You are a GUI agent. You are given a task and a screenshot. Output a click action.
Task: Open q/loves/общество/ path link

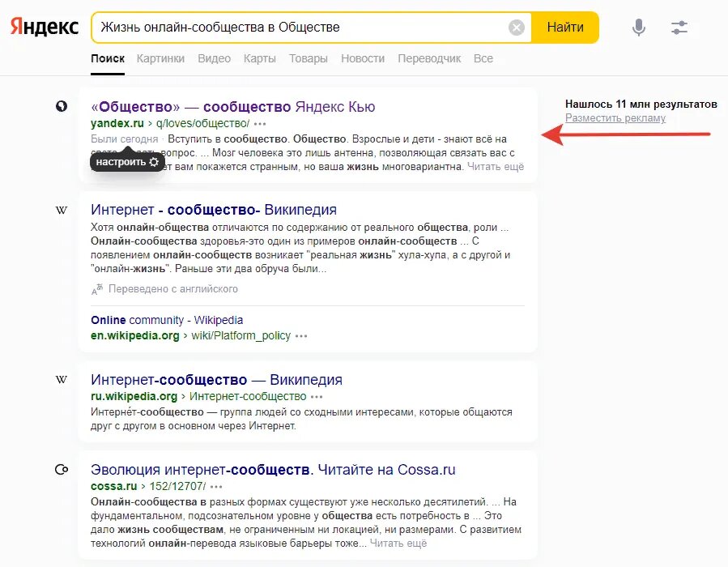click(203, 123)
